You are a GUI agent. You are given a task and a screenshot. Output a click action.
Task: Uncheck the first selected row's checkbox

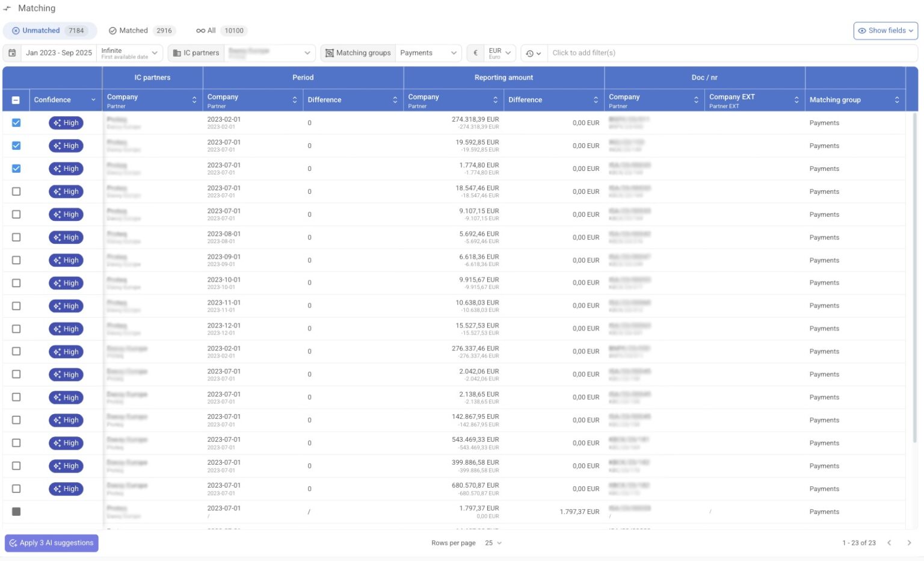pos(16,122)
